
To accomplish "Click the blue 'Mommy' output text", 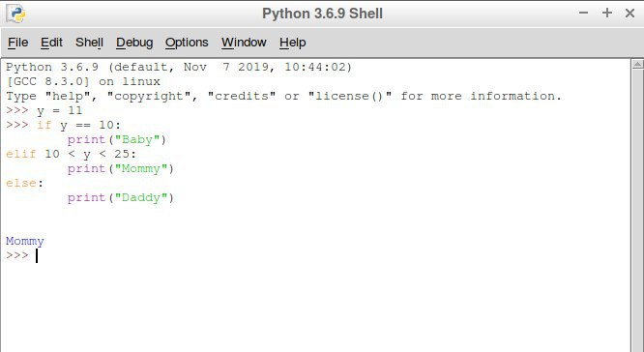I will click(x=24, y=241).
